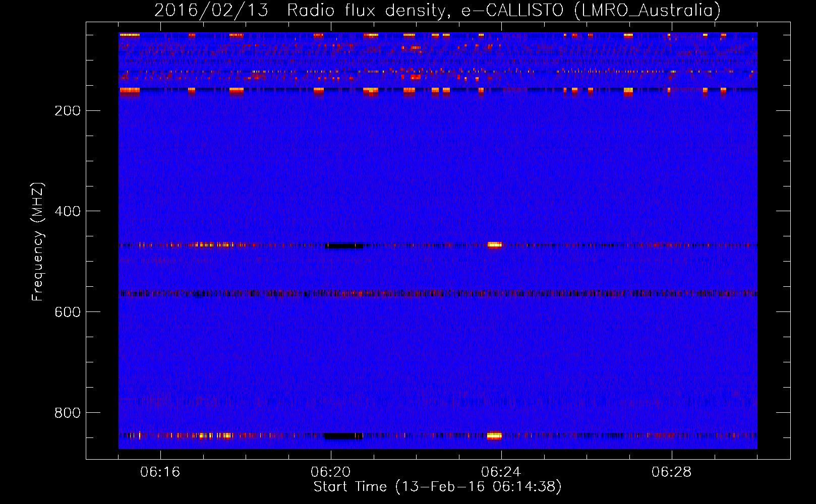This screenshot has height=504, width=816.
Task: Click the 06:20 time tick label
Action: pos(330,472)
